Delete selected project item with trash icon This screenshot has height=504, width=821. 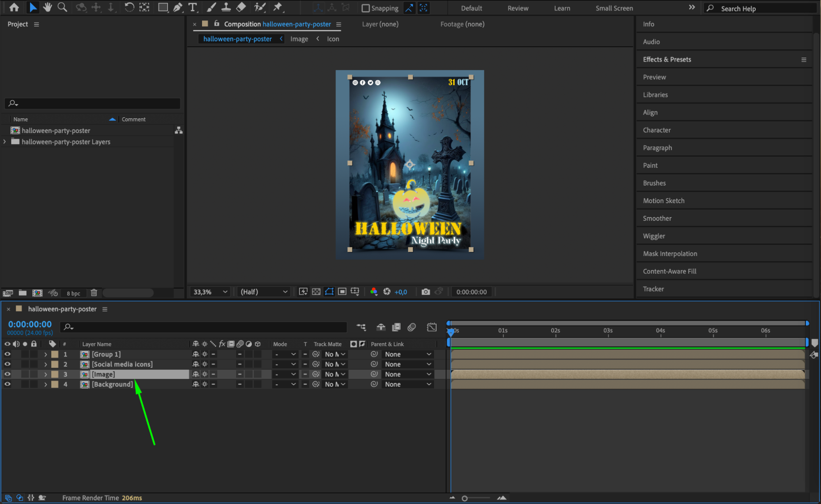[94, 293]
